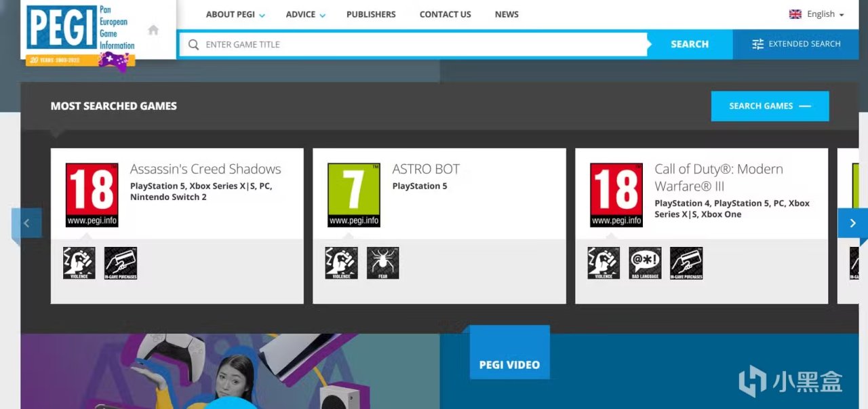Screen dimensions: 868x409
Task: Click the promotional image with game consoles
Action: point(230,371)
